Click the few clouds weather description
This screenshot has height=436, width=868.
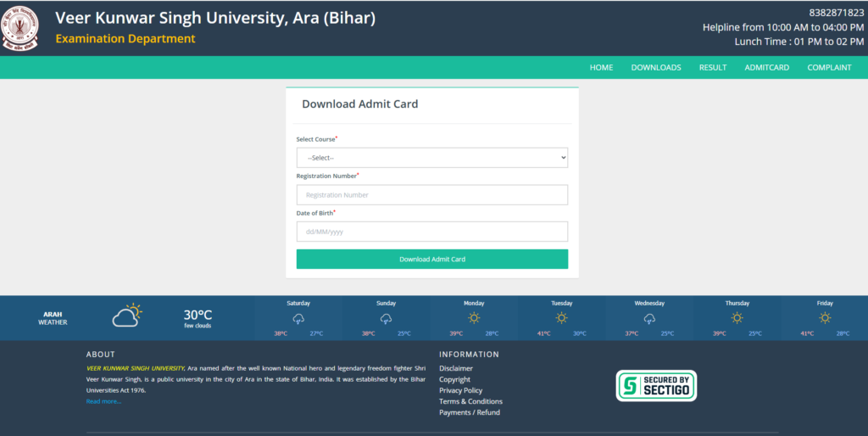pos(198,326)
